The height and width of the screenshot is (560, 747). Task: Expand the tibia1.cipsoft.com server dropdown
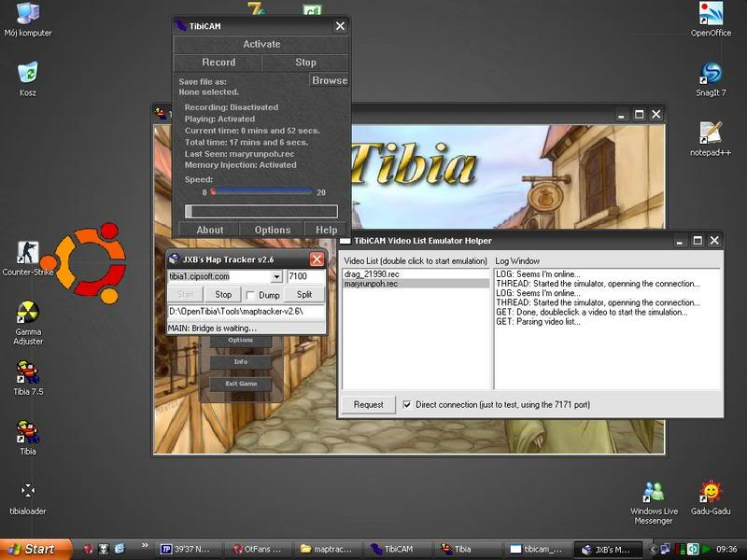tap(276, 276)
